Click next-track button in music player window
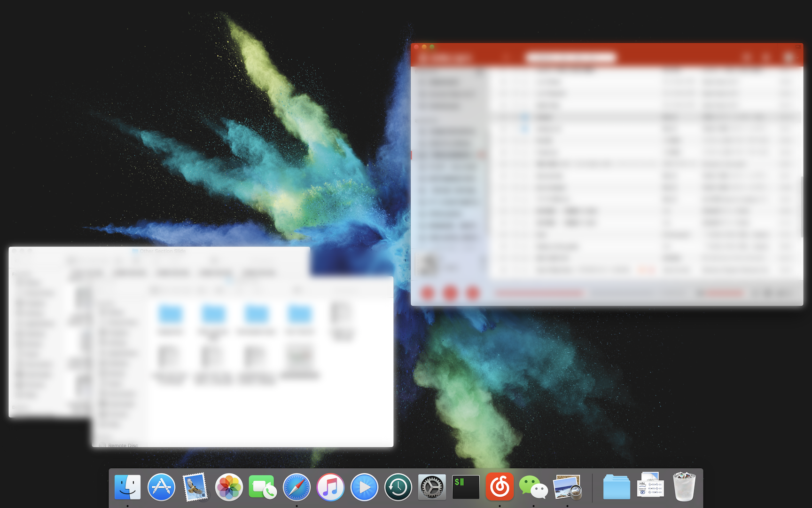 pyautogui.click(x=473, y=293)
